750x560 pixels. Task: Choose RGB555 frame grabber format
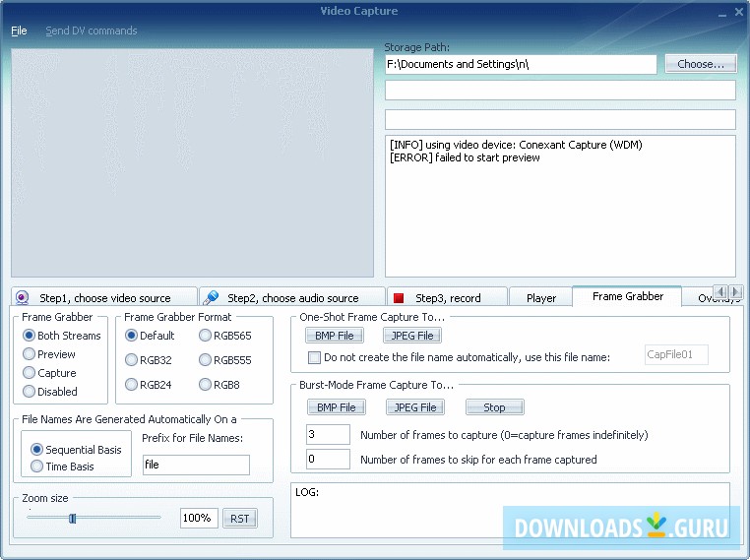pos(224,360)
